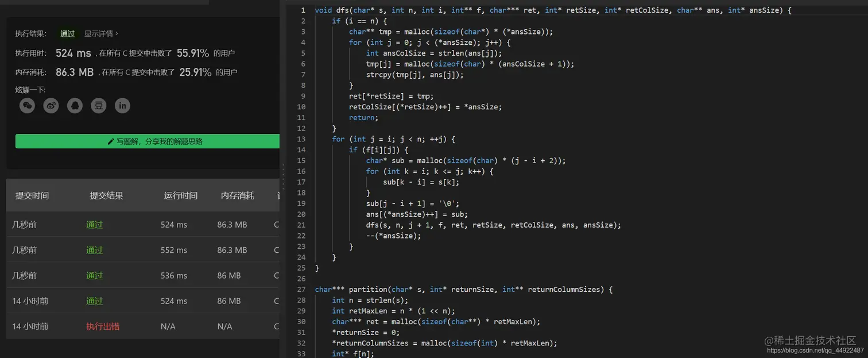This screenshot has width=868, height=358.
Task: Open the 通过 submission in the 552 ms row
Action: pyautogui.click(x=95, y=250)
